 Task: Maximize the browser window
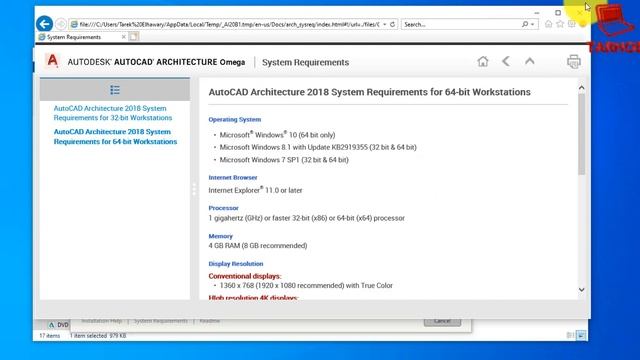558,13
